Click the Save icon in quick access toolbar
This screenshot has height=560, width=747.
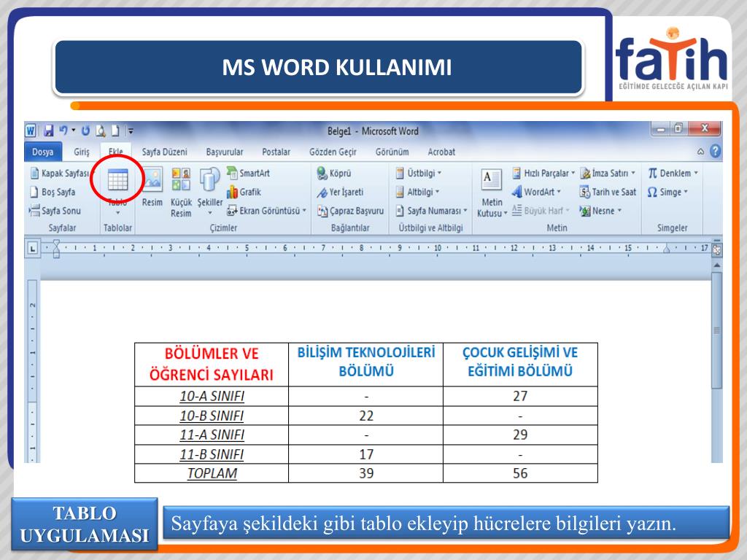pyautogui.click(x=48, y=131)
